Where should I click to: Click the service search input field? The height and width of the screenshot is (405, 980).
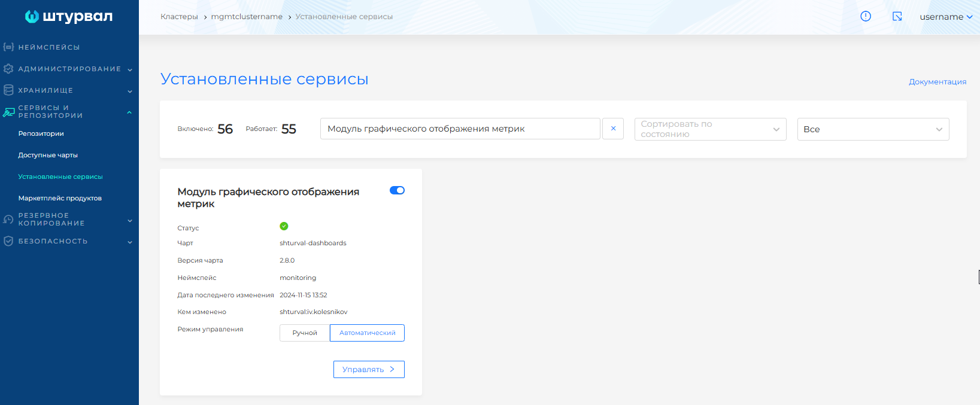click(x=460, y=129)
